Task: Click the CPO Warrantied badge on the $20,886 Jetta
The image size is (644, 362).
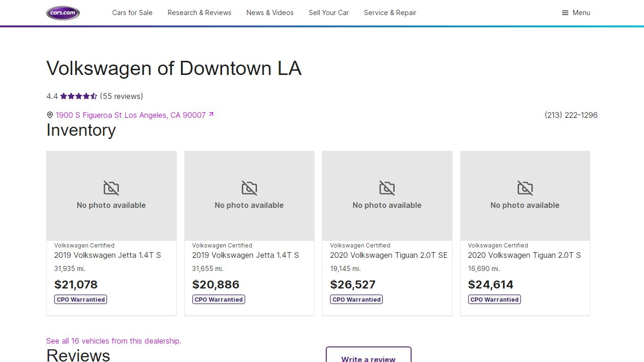Action: coord(219,299)
